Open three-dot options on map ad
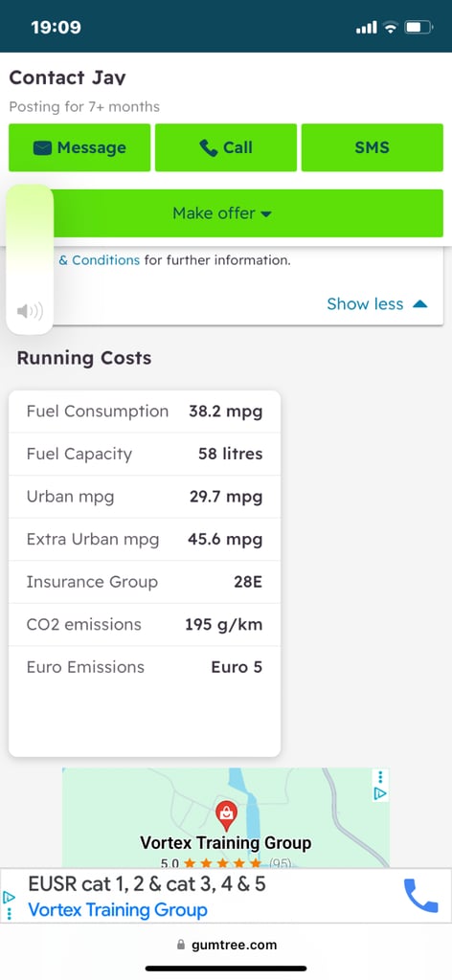452x980 pixels. click(380, 777)
